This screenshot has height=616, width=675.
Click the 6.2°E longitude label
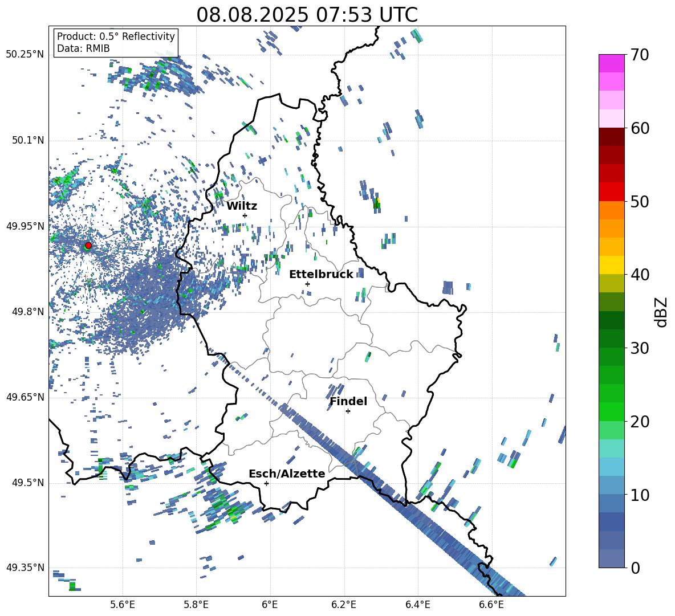(x=344, y=605)
